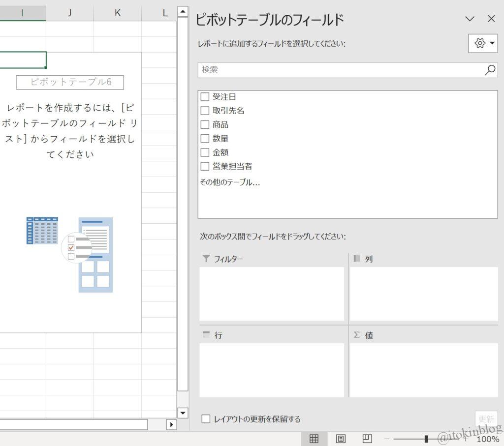Open その他のテーブル... link
The width and height of the screenshot is (504, 446).
(x=230, y=182)
